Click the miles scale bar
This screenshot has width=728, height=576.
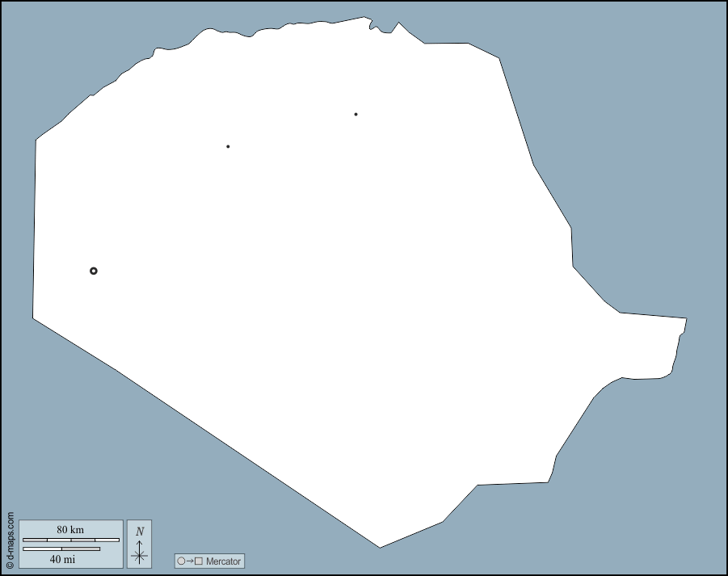point(61,549)
